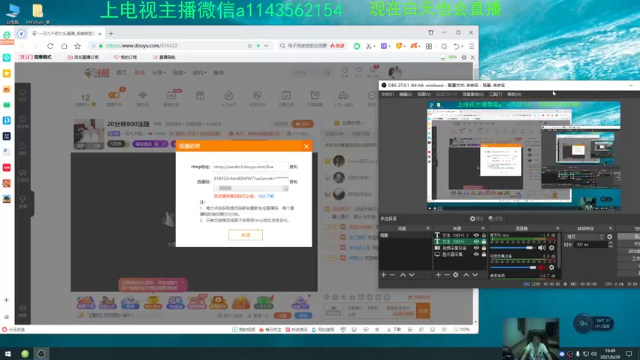Image resolution: width=640 pixels, height=360 pixels.
Task: Go to browser home page icon
Action: (64, 46)
